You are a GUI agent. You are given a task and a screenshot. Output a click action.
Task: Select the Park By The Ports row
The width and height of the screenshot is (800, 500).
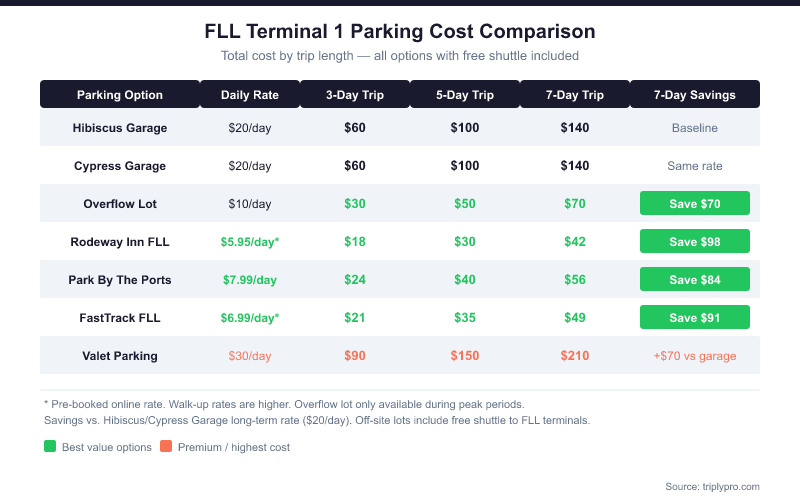120,280
